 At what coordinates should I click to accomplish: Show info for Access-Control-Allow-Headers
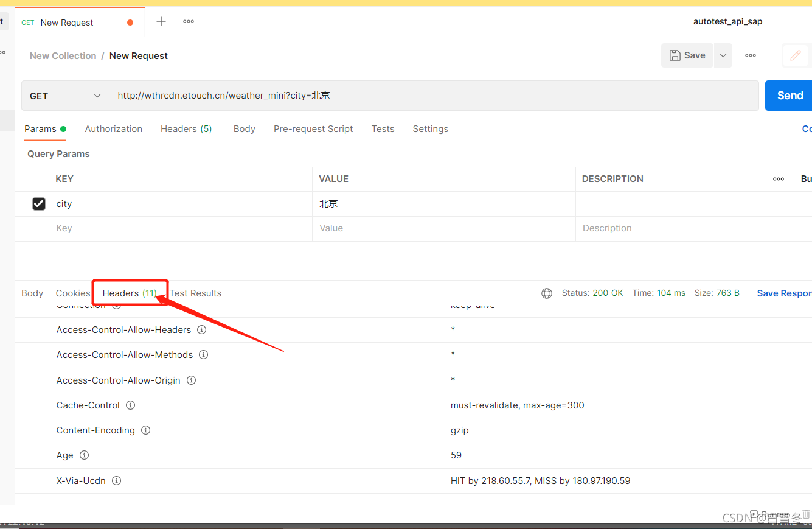click(x=201, y=330)
